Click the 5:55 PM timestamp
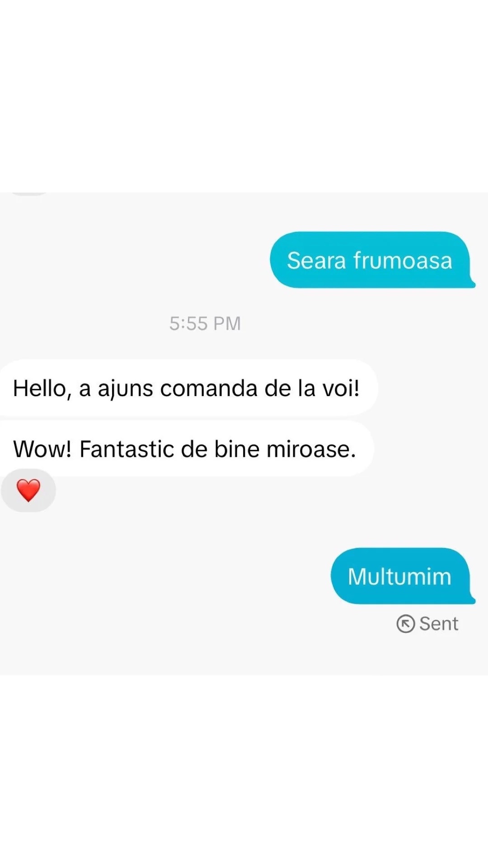Image resolution: width=488 pixels, height=868 pixels. coord(205,323)
